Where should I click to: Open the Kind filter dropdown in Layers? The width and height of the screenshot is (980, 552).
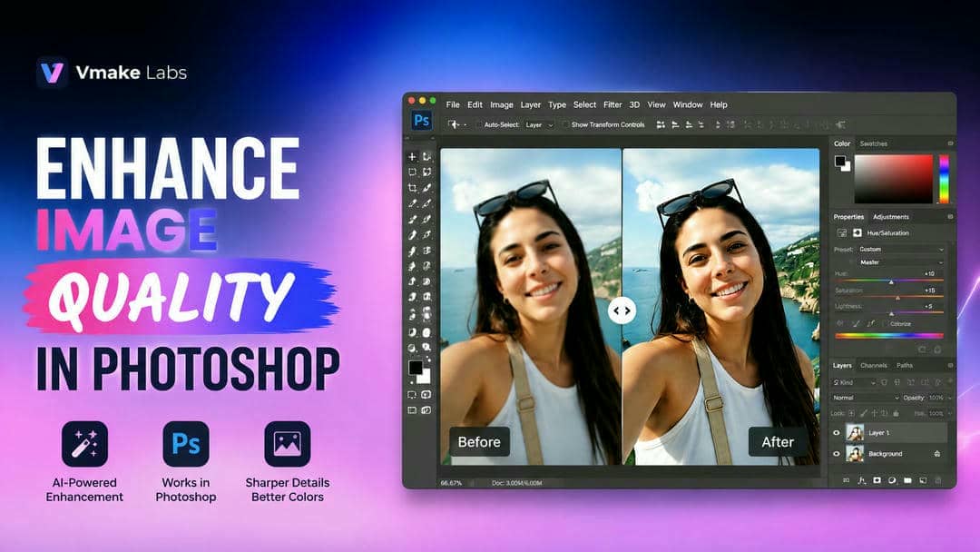(854, 382)
